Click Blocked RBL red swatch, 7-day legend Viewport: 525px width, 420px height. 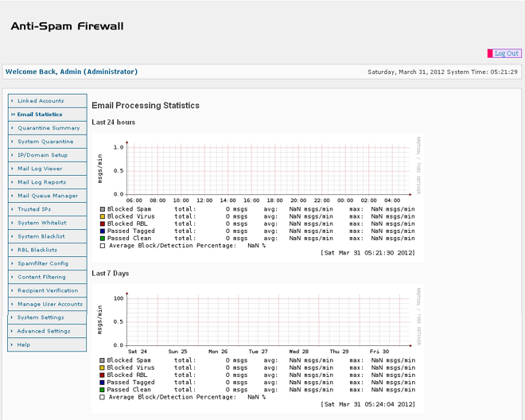tap(102, 375)
